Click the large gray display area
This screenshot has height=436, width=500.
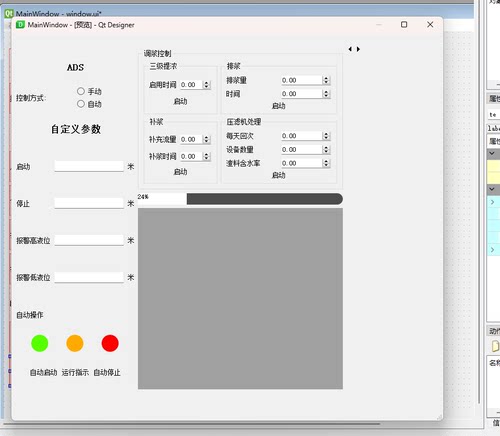[240, 298]
